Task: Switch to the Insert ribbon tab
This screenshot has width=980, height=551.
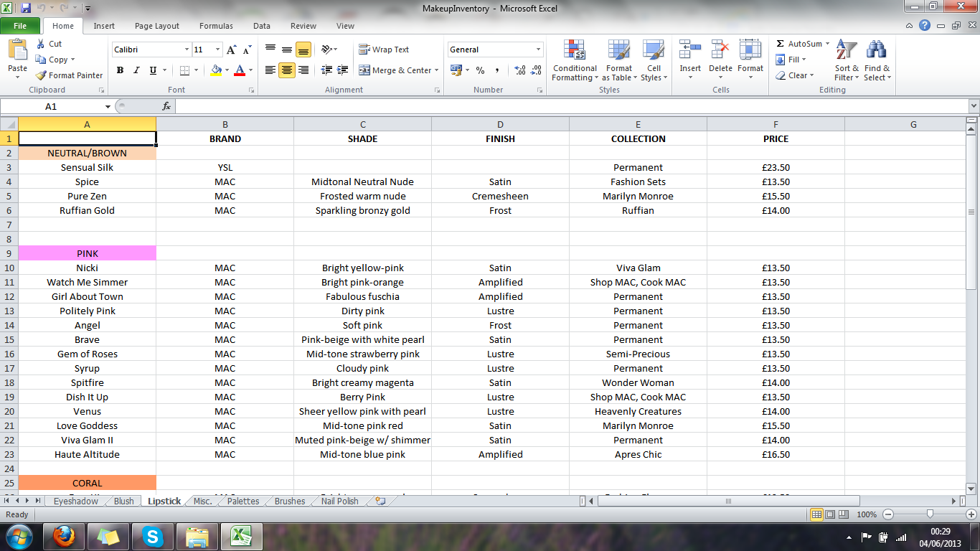Action: click(x=104, y=26)
